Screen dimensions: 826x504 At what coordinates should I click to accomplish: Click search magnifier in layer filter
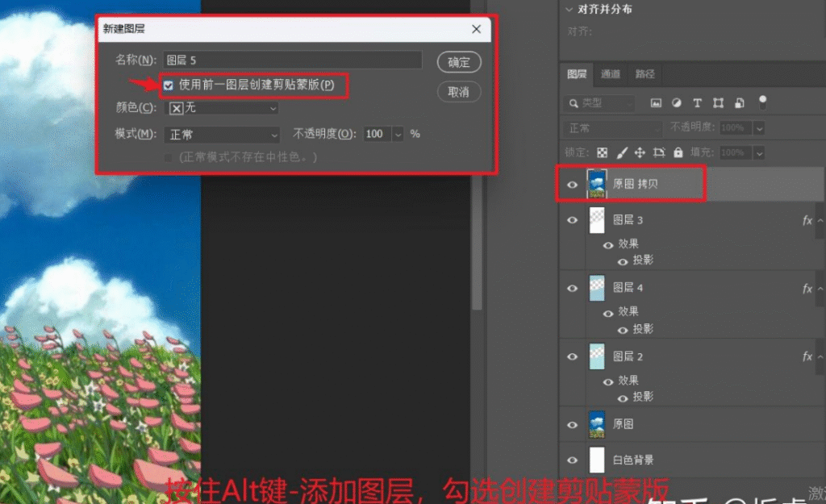click(x=574, y=103)
